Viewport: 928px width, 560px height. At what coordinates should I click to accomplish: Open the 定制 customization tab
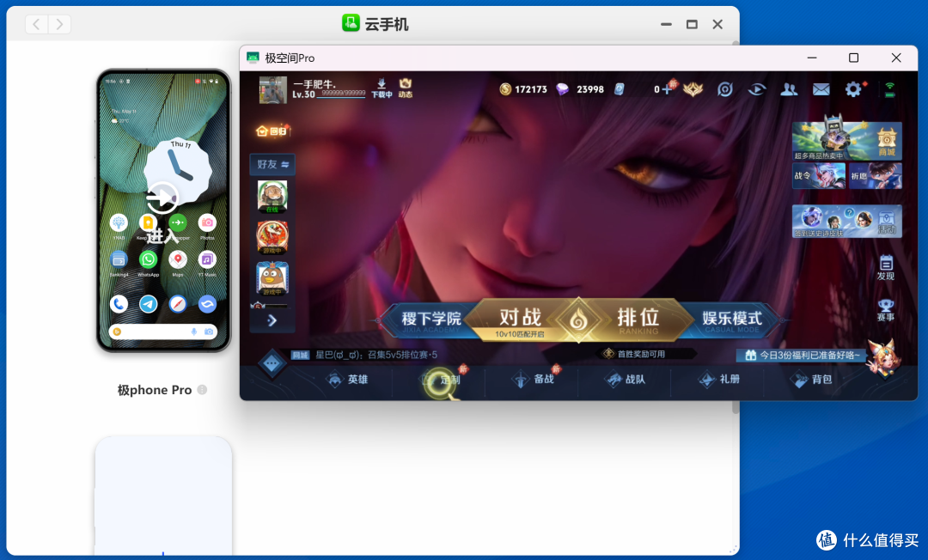click(443, 380)
